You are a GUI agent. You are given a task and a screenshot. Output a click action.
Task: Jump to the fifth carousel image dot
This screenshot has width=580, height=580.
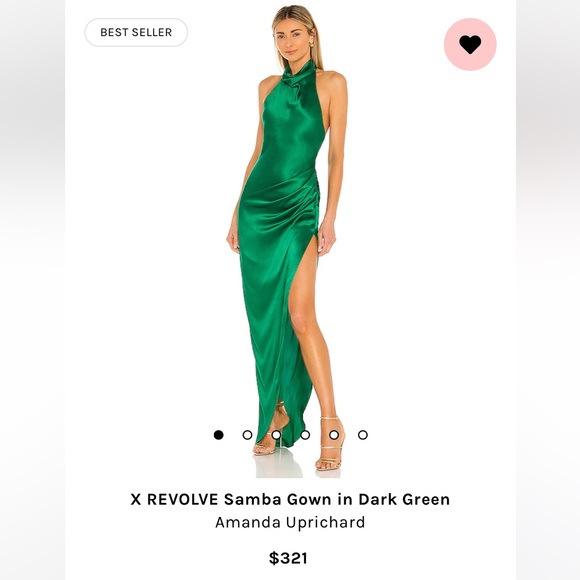334,435
